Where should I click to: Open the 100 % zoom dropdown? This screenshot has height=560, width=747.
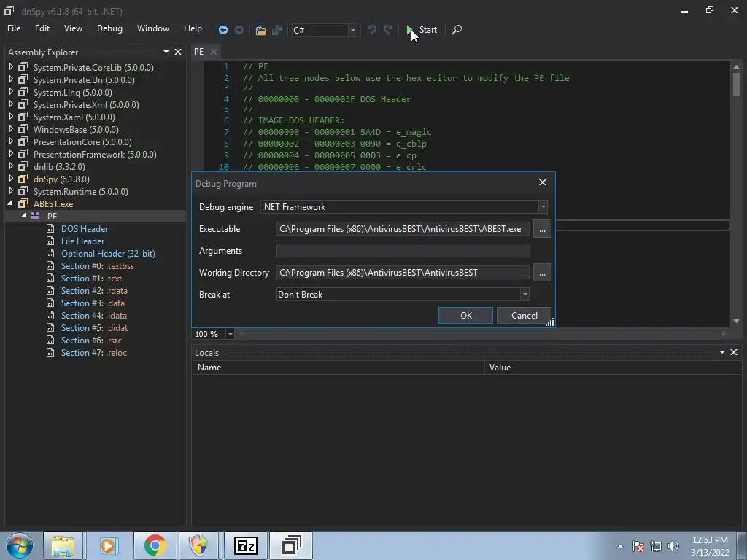pos(230,334)
